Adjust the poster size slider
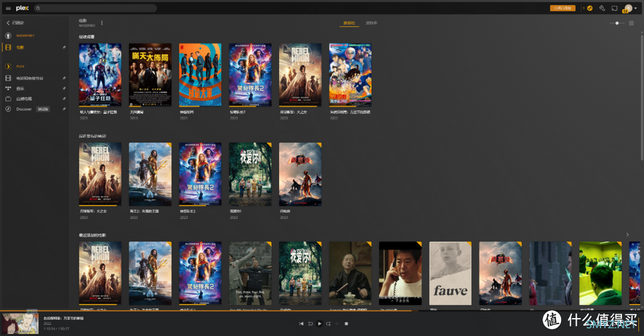The height and width of the screenshot is (336, 644). (617, 23)
